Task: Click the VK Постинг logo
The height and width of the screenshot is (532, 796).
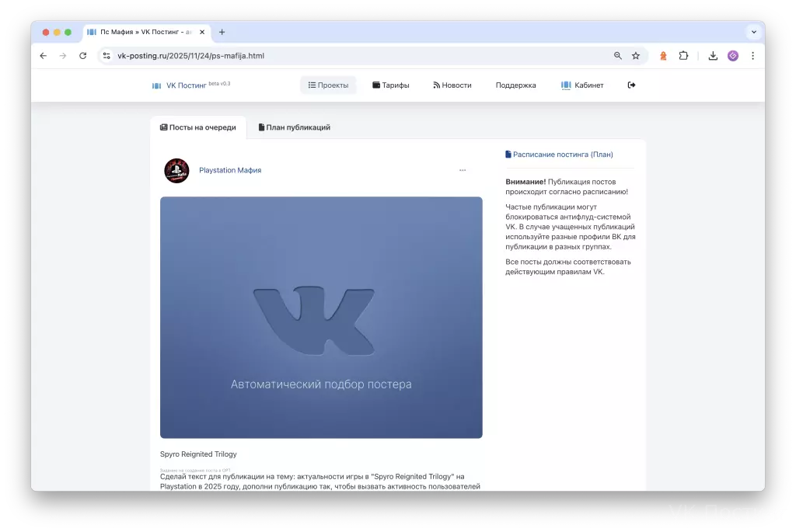Action: 191,85
